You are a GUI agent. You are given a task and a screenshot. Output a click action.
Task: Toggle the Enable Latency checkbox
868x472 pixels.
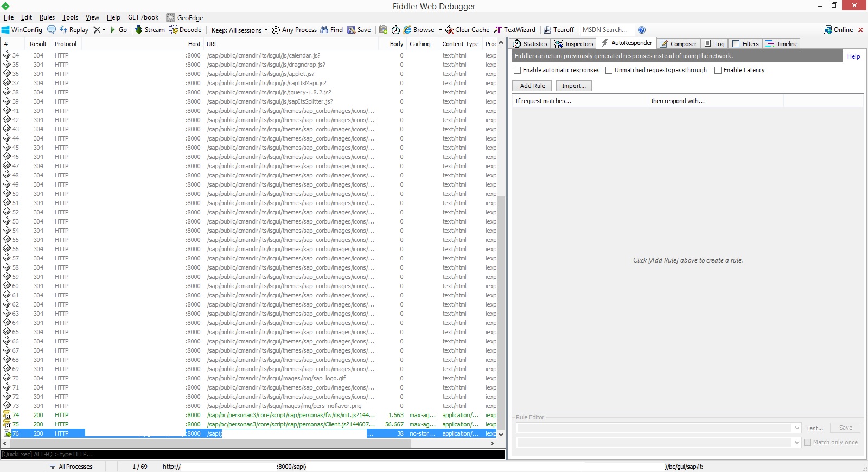click(x=718, y=70)
